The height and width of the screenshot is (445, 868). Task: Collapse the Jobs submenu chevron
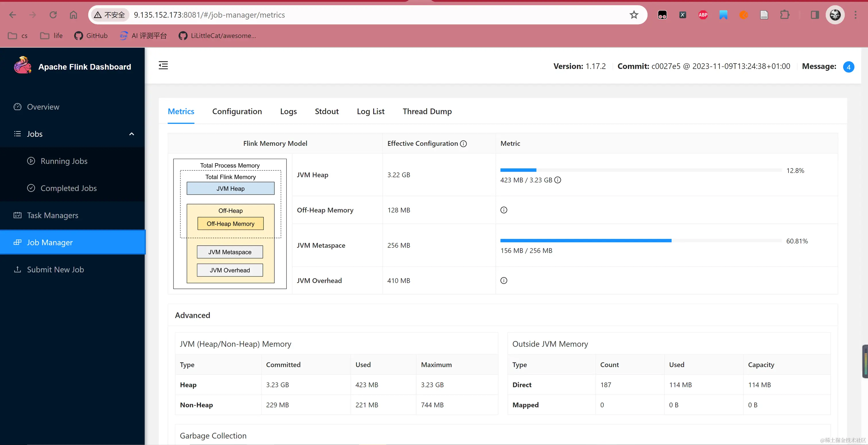coord(132,134)
